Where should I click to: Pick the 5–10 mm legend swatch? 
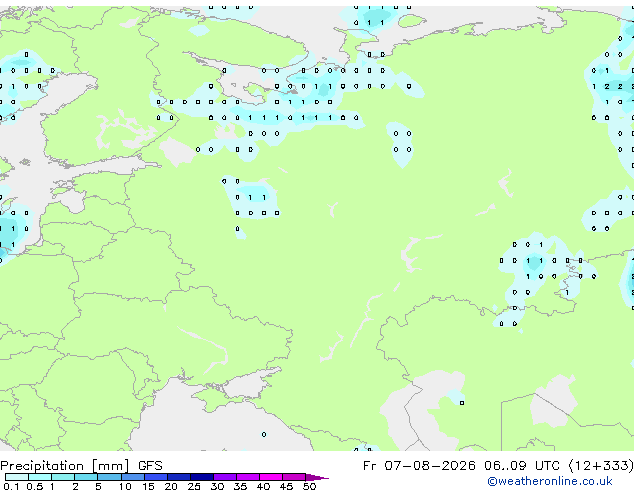[109, 477]
